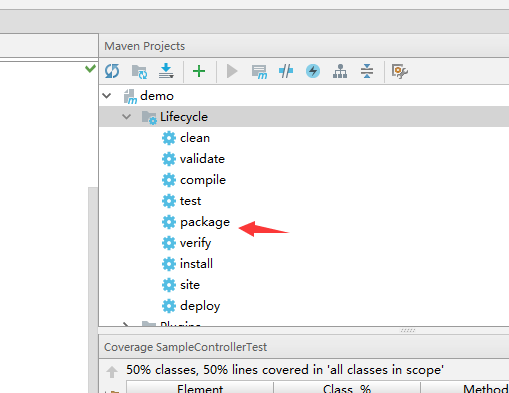Click Generate Sources and Update Folders icon
Screen dimensions: 509x393
coord(139,71)
